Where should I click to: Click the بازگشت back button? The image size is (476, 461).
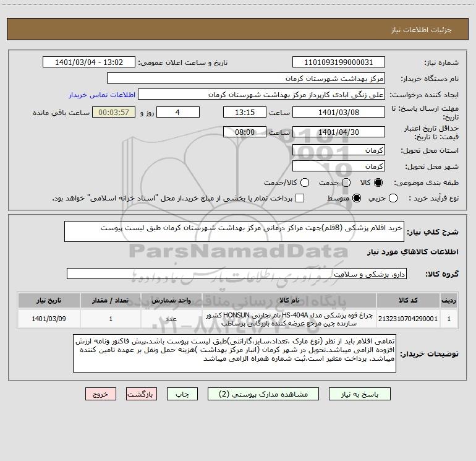point(142,394)
